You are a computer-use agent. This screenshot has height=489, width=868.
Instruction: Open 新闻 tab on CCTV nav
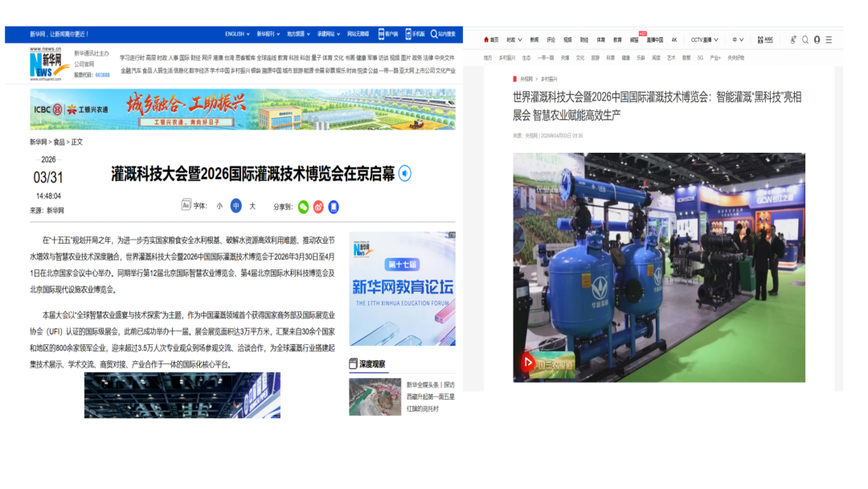[x=534, y=40]
